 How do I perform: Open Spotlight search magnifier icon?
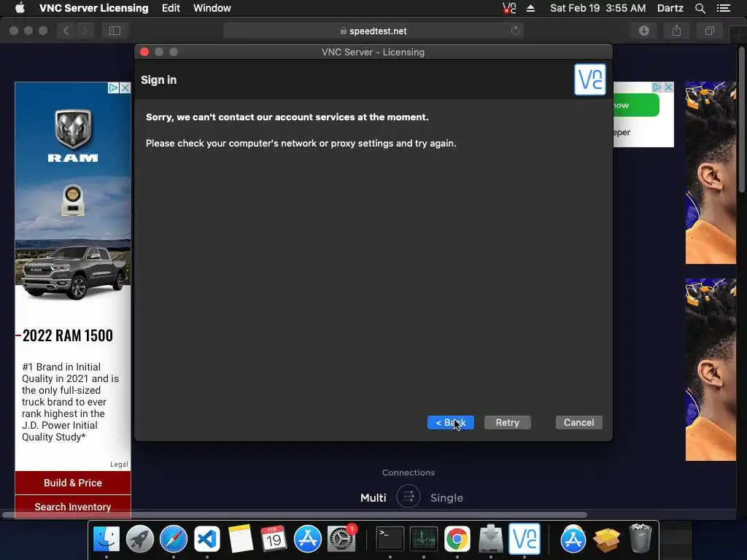click(x=700, y=8)
